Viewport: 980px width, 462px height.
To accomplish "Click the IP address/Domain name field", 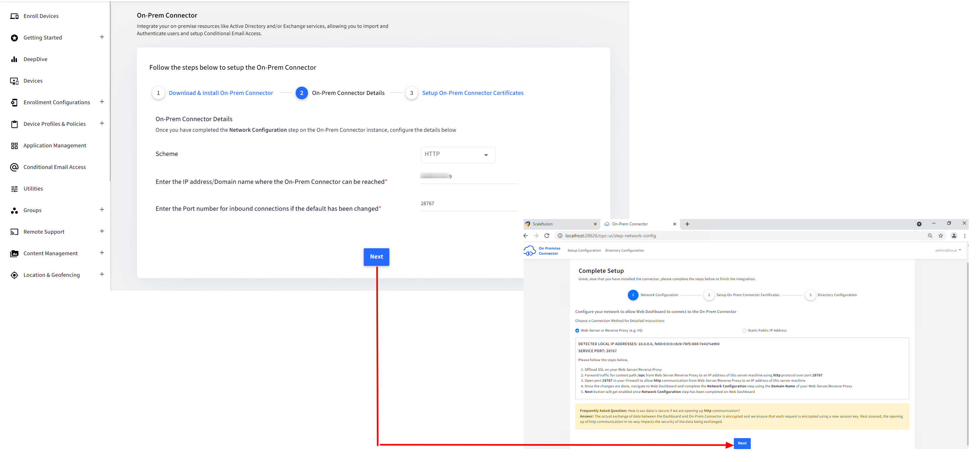I will (x=469, y=177).
